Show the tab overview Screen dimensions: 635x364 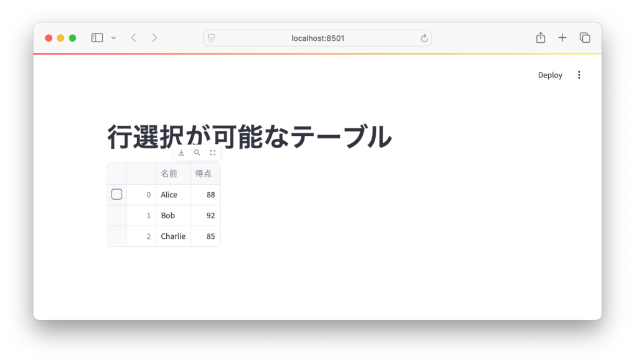pyautogui.click(x=585, y=38)
